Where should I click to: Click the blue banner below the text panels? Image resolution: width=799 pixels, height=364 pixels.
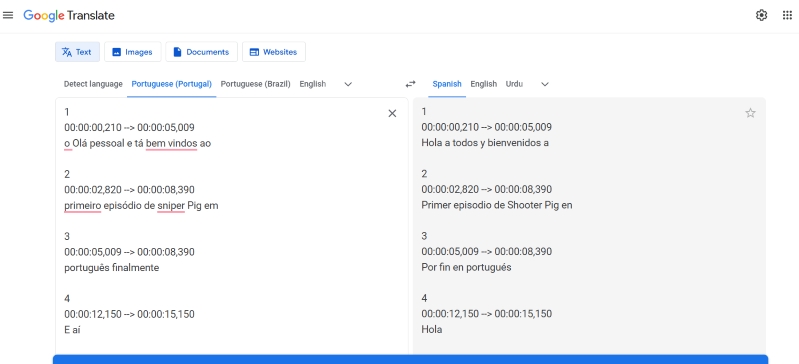pyautogui.click(x=410, y=359)
